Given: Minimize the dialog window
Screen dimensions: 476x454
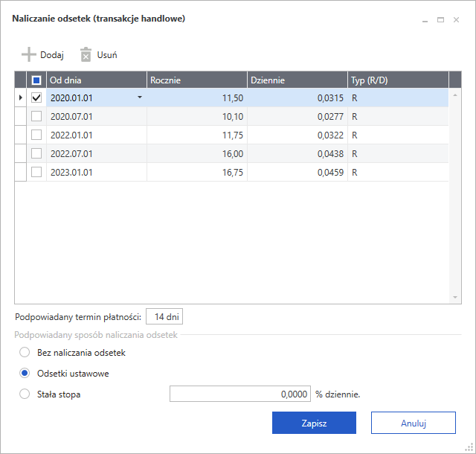Looking at the screenshot, I should click(425, 19).
